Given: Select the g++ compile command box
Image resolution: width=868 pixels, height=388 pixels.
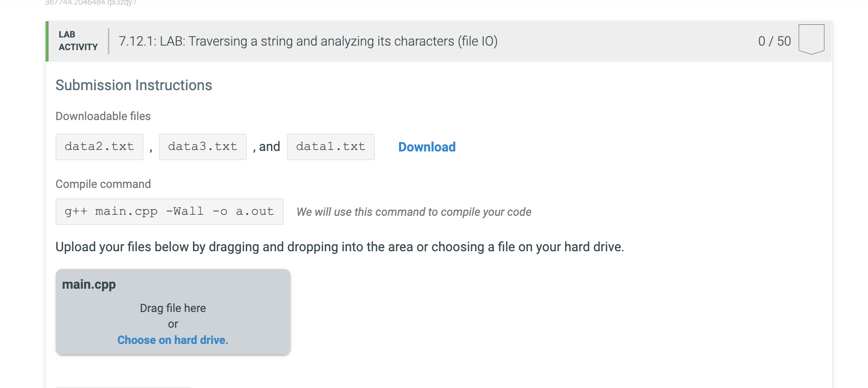Looking at the screenshot, I should click(169, 212).
